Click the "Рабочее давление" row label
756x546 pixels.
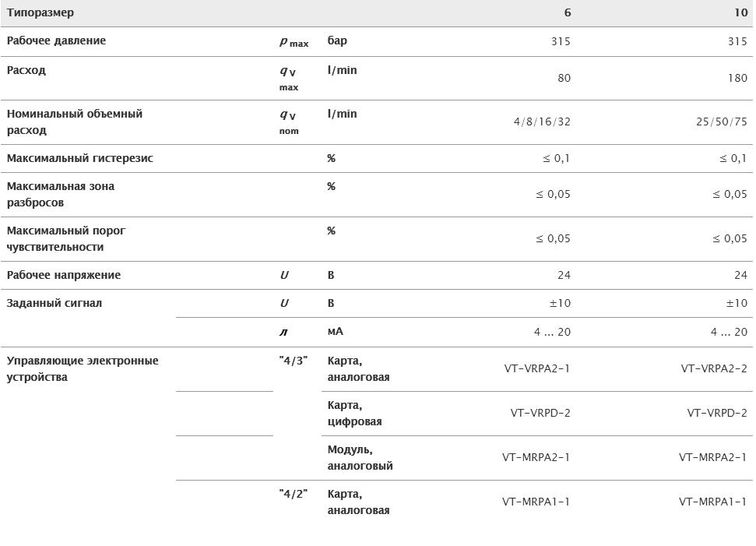pos(56,41)
